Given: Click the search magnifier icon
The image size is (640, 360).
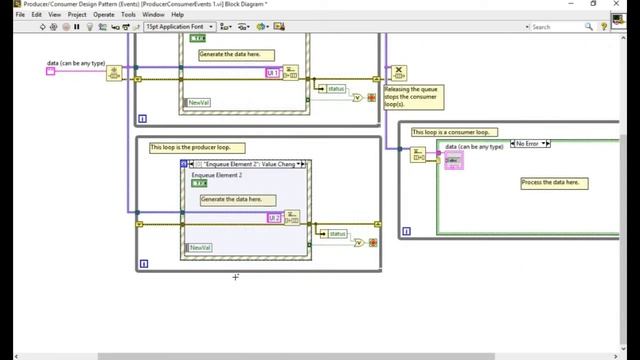Looking at the screenshot, I should click(x=589, y=27).
